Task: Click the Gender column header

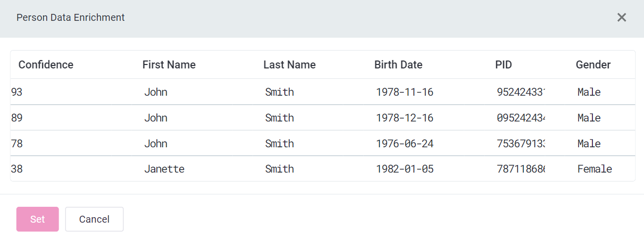Action: tap(593, 65)
